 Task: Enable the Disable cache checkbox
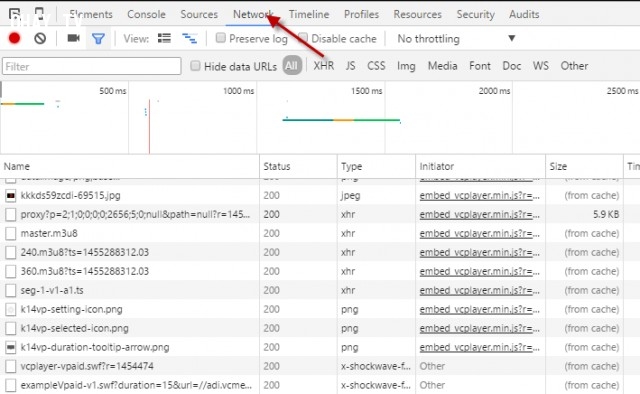point(303,38)
